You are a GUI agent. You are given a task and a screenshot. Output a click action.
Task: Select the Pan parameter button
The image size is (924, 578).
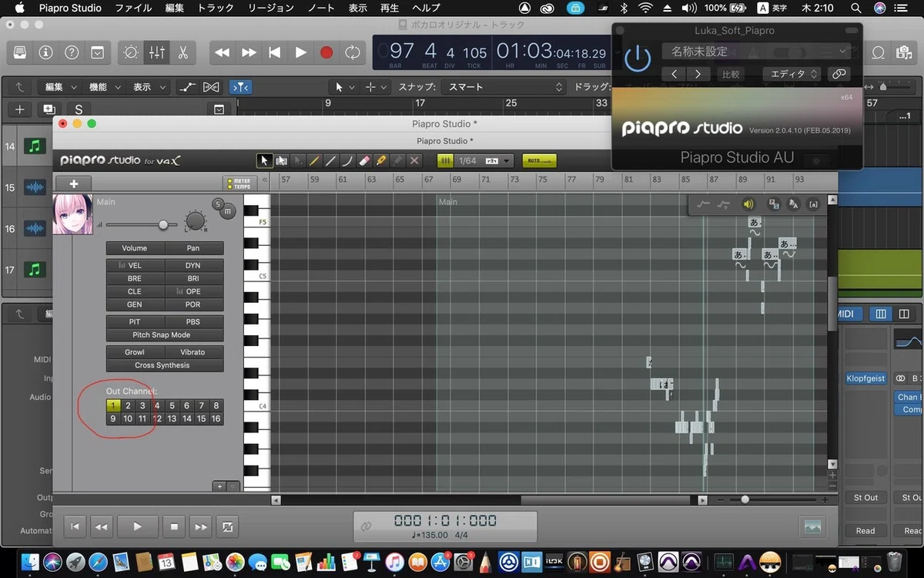[193, 248]
